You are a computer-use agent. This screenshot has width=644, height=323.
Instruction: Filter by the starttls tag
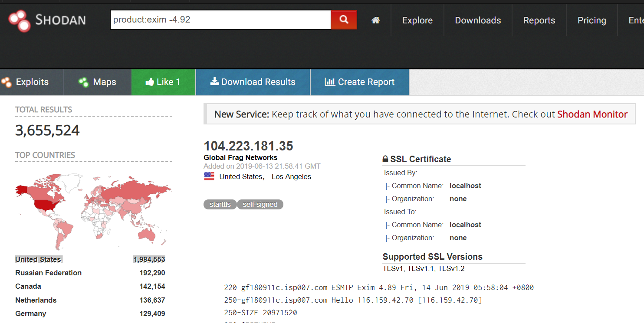pyautogui.click(x=220, y=204)
